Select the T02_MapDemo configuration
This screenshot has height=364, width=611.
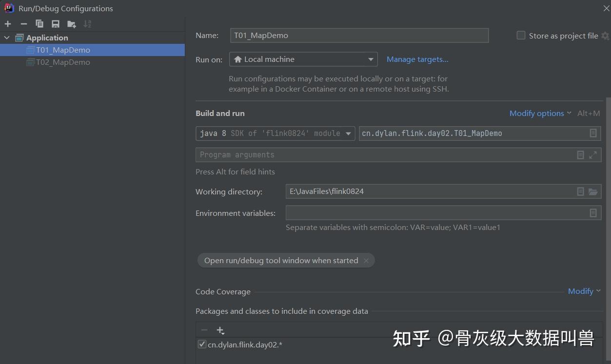coord(62,62)
